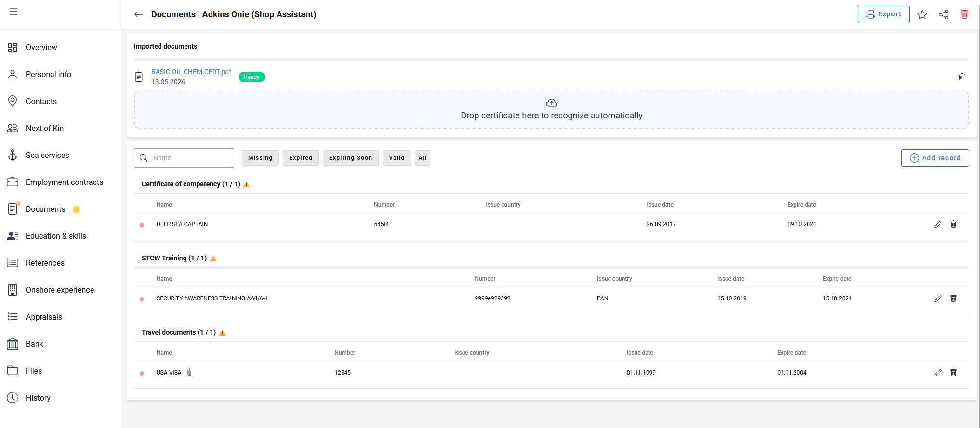Filter documents by Missing
The width and height of the screenshot is (980, 428).
pyautogui.click(x=260, y=158)
